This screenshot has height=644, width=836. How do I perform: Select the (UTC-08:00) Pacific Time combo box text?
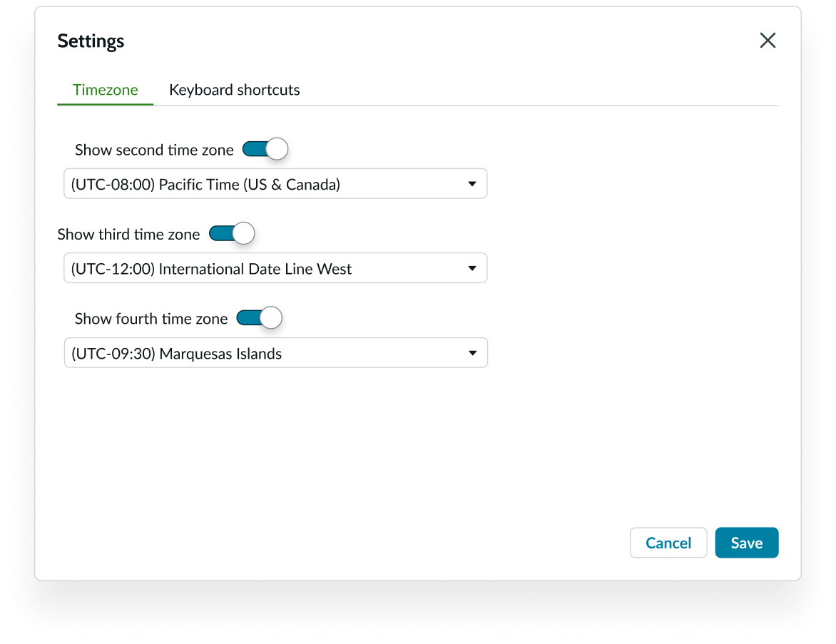click(205, 185)
